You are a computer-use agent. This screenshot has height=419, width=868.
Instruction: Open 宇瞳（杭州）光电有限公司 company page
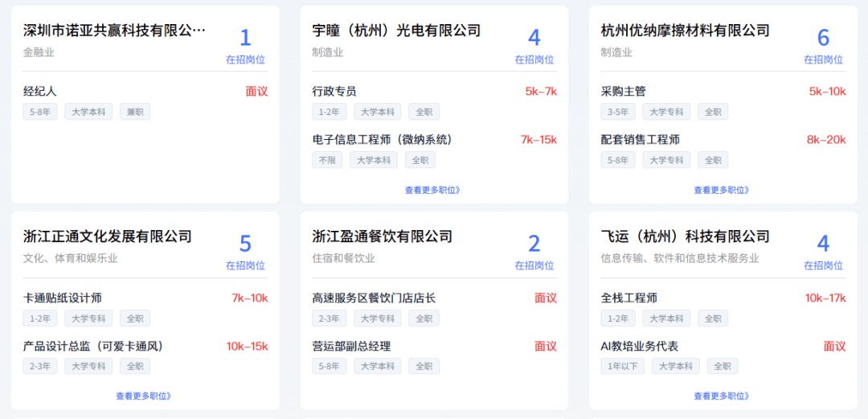tap(396, 31)
